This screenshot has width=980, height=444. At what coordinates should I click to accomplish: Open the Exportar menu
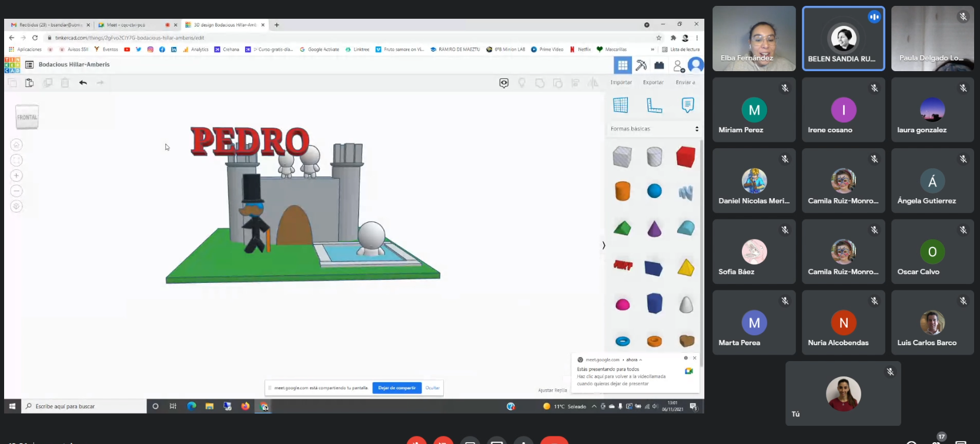tap(653, 82)
